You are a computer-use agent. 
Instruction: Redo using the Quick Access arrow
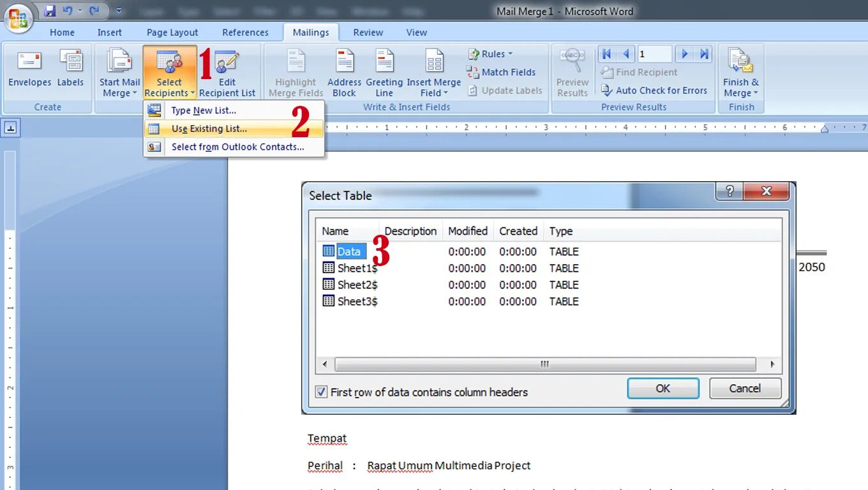click(94, 11)
